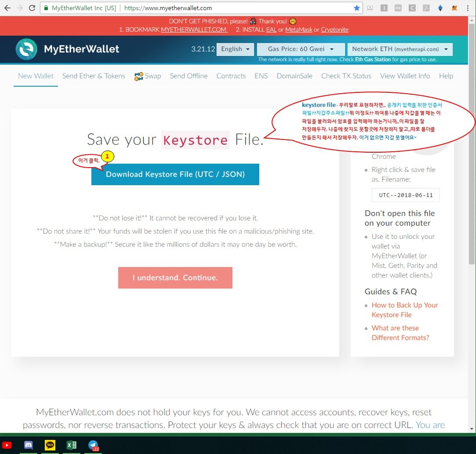Click the gray 'C' extension icon
Image resolution: width=476 pixels, height=454 pixels.
pyautogui.click(x=412, y=8)
